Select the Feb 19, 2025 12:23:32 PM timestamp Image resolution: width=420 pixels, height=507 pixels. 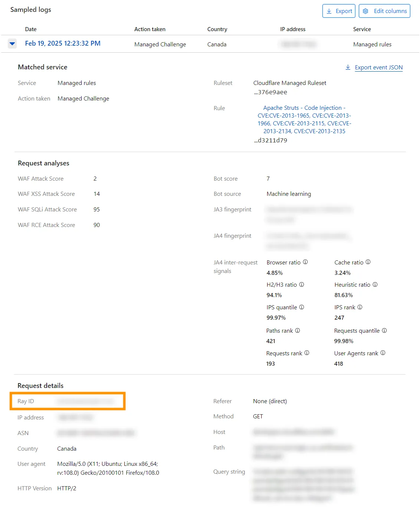(62, 43)
